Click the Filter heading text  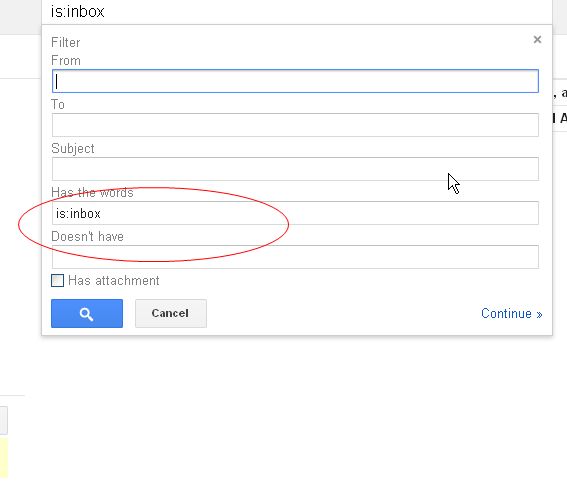tap(65, 42)
